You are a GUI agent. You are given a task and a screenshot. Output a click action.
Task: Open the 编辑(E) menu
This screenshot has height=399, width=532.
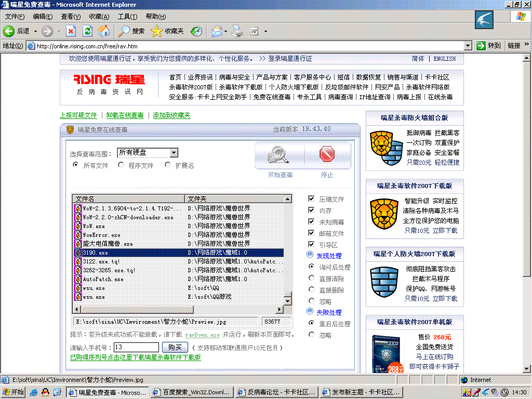(43, 16)
